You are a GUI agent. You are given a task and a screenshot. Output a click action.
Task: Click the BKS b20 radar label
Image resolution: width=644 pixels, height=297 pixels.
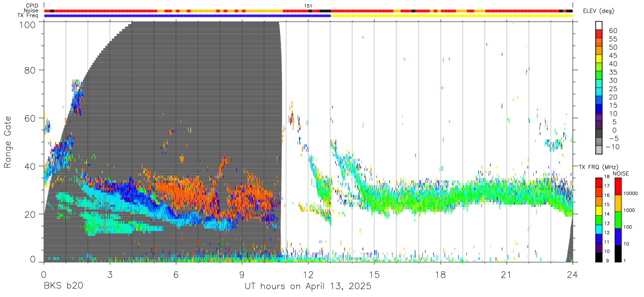tap(63, 287)
